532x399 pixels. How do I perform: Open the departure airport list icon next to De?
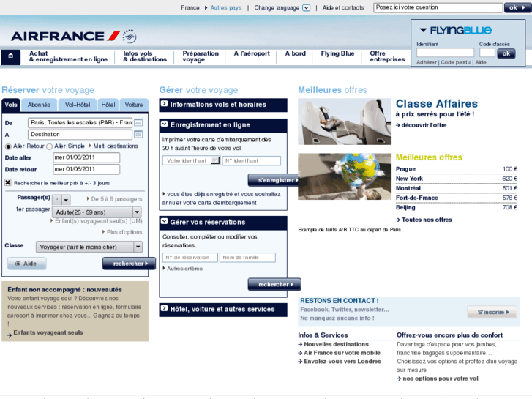pyautogui.click(x=138, y=122)
